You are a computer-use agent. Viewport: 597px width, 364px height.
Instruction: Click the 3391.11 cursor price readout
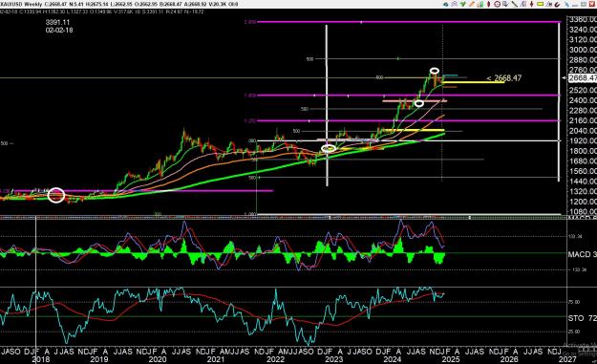(x=57, y=23)
